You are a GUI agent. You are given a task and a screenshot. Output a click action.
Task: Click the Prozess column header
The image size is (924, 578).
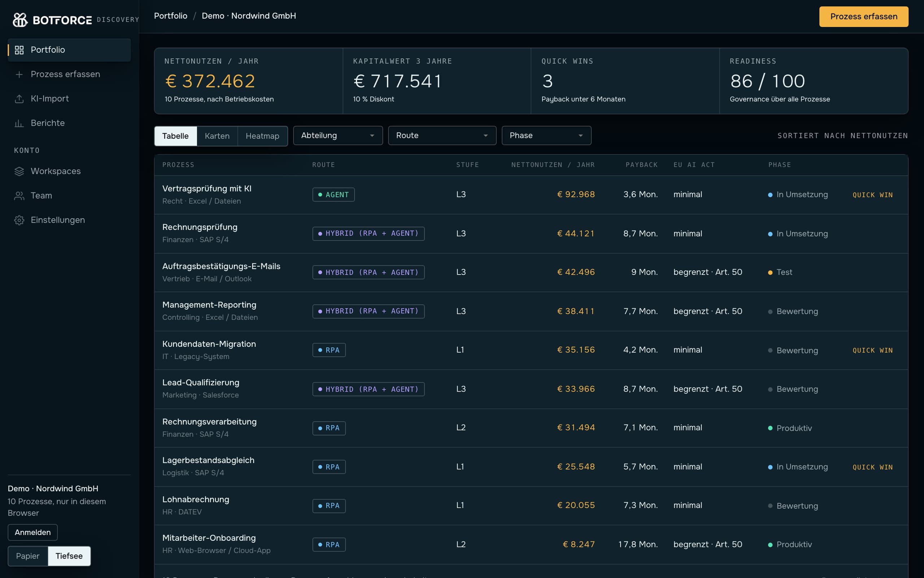tap(178, 165)
